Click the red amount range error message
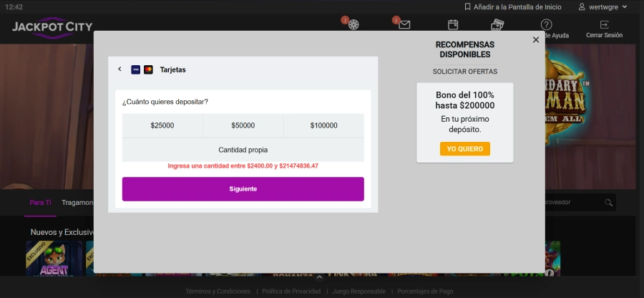Screen dimensions: 644x298 243,166
